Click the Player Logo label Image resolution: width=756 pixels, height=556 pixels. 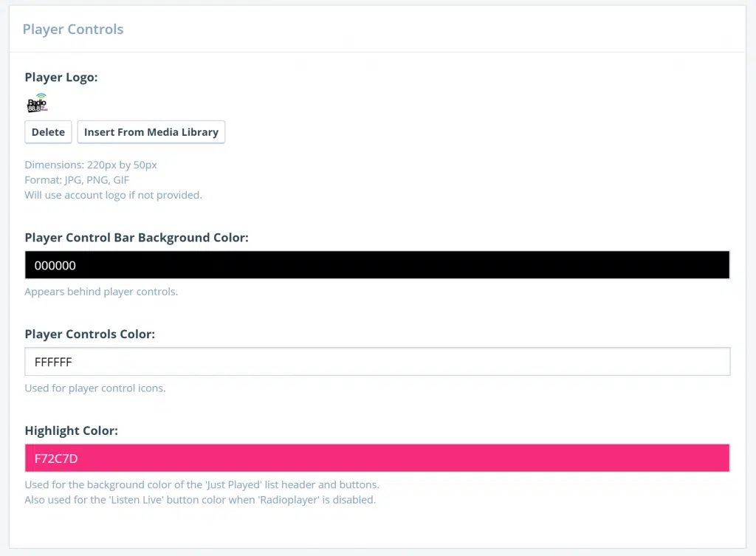coord(61,78)
